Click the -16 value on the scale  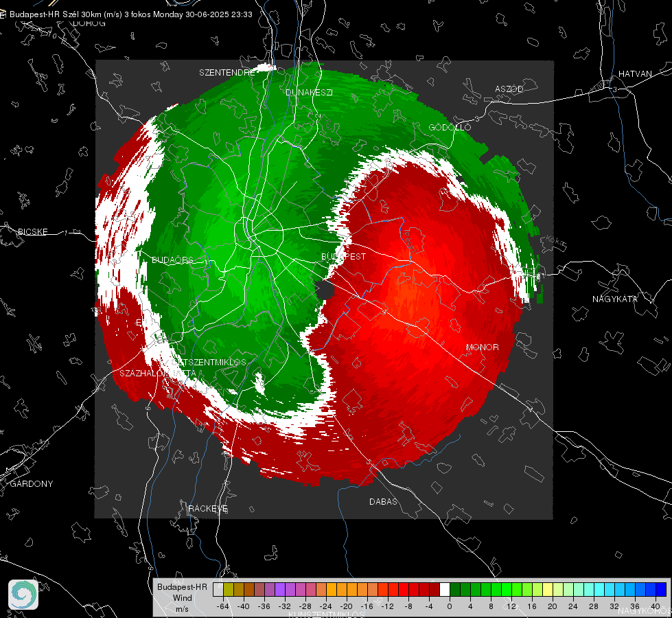[367, 606]
